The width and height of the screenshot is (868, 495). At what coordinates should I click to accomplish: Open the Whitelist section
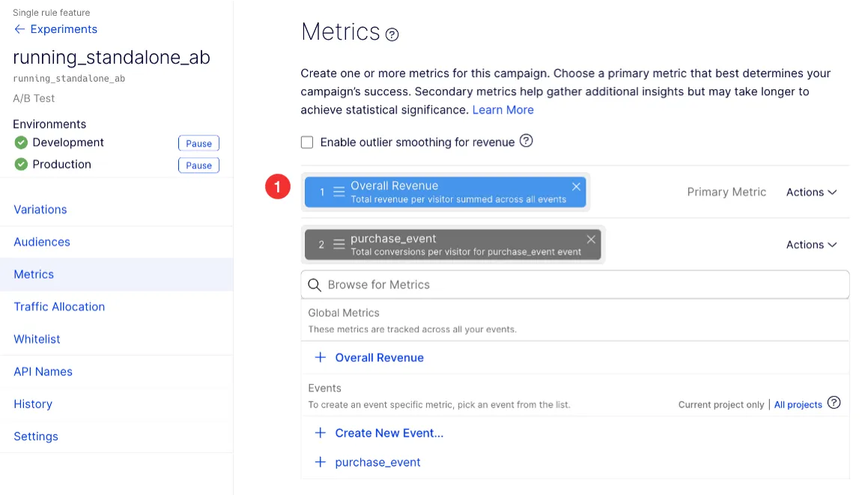[x=37, y=339]
